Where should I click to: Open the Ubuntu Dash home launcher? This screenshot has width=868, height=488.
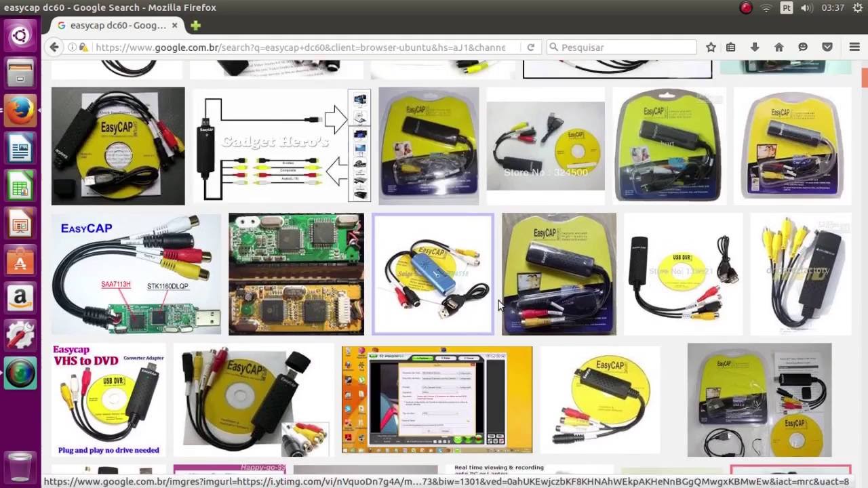[x=20, y=35]
